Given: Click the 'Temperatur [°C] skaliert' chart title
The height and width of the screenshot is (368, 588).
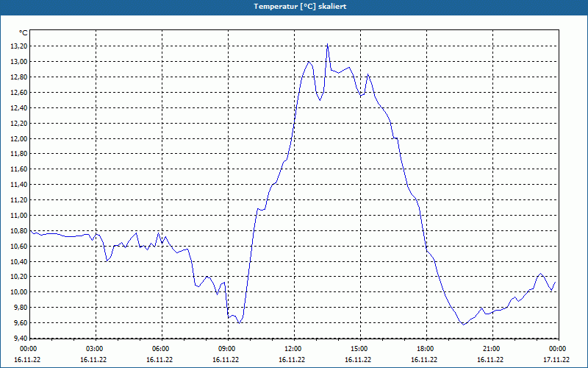Looking at the screenshot, I should (300, 7).
